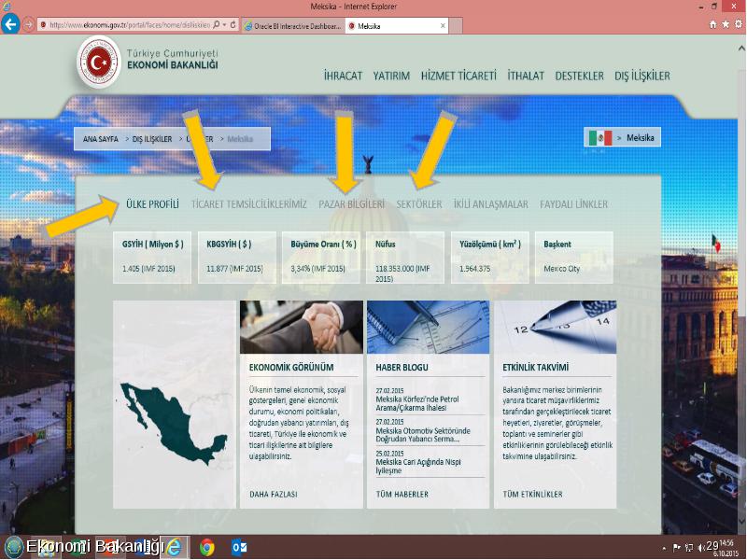Click the EKONOMİK GÖRÜNÜM heading
Screen dimensions: 747x560
[291, 368]
